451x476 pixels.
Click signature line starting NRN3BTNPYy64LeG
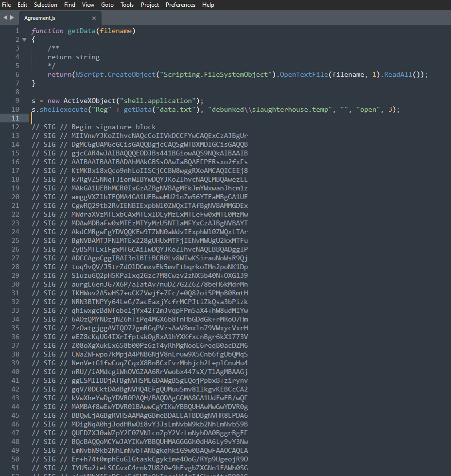[x=159, y=302]
